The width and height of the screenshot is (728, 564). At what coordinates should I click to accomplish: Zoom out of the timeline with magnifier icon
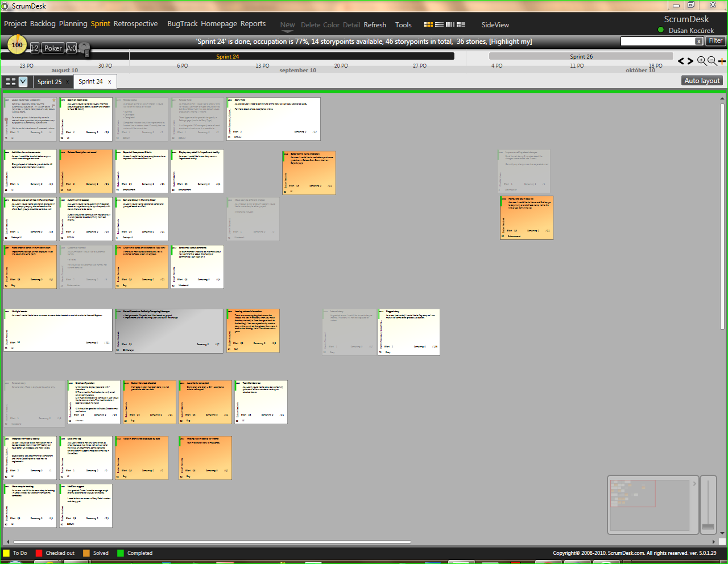click(711, 60)
